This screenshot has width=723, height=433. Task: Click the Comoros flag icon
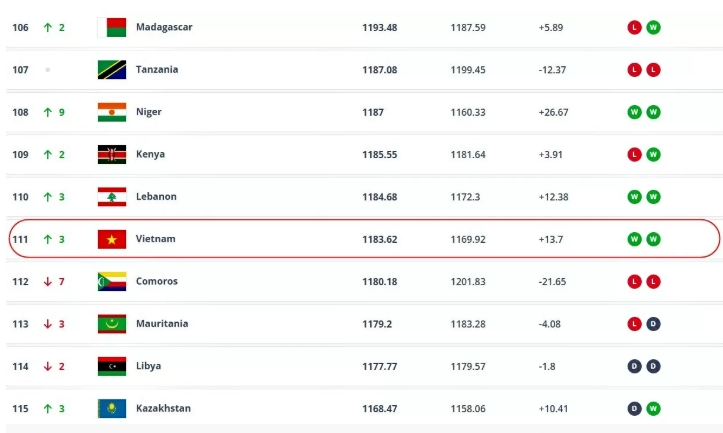(x=112, y=281)
